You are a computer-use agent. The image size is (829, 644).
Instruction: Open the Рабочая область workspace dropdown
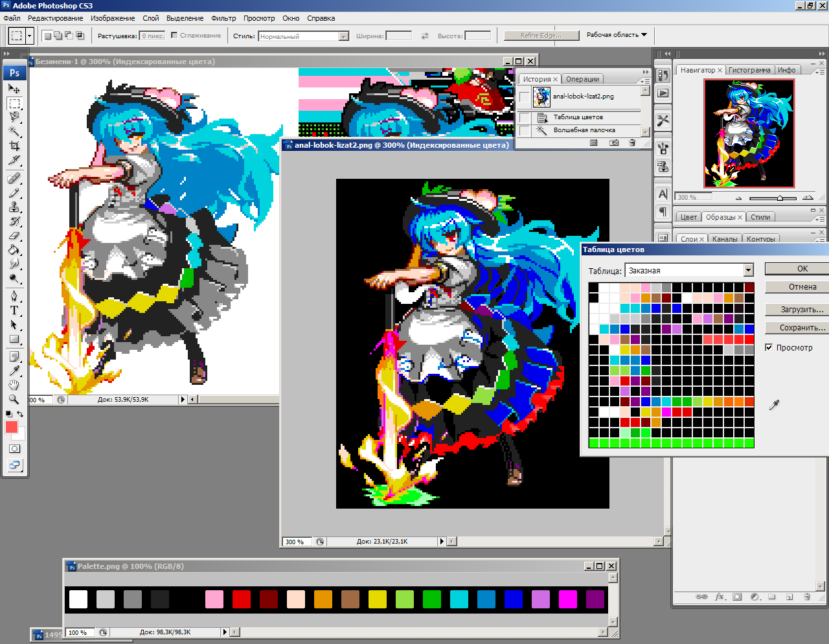[617, 35]
